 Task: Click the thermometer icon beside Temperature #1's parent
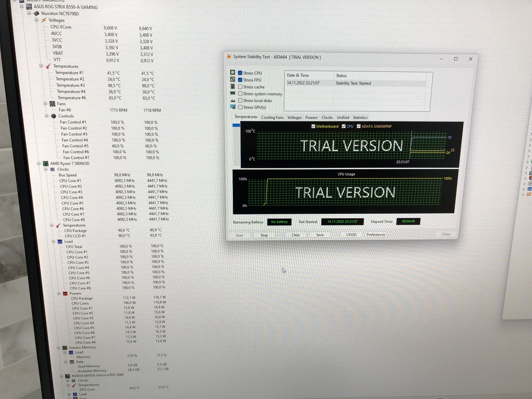pos(48,66)
